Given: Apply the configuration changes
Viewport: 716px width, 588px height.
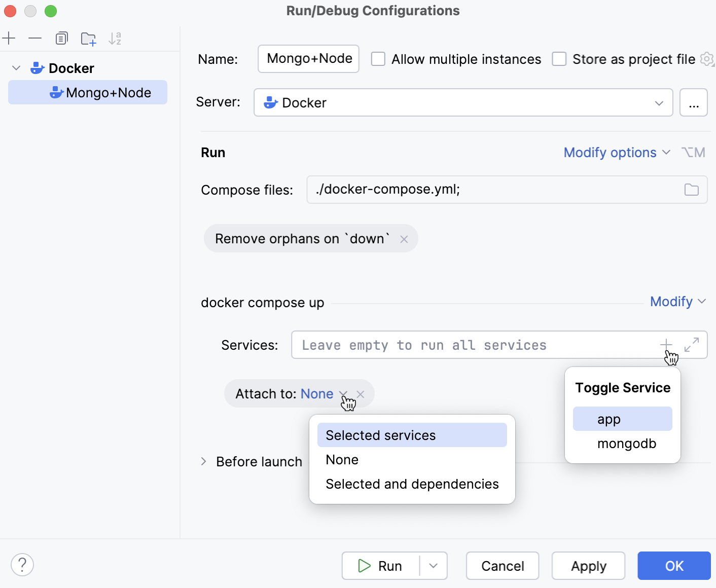Looking at the screenshot, I should [x=588, y=566].
